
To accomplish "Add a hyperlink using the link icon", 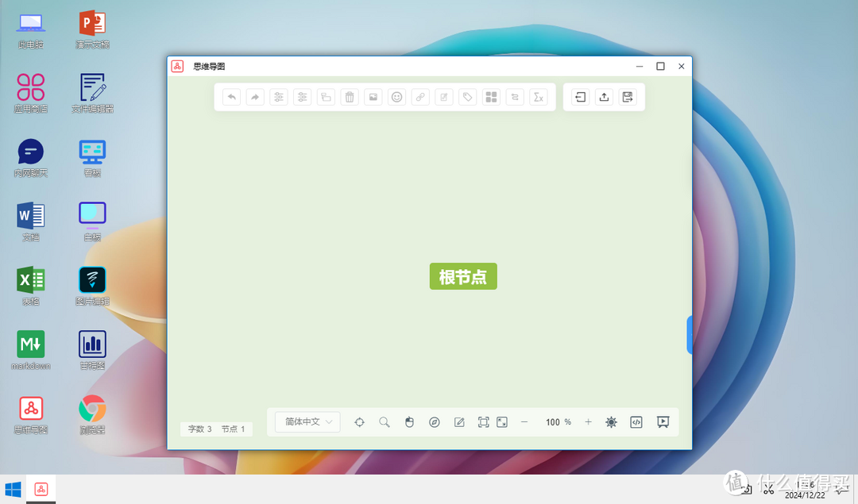I will (420, 97).
